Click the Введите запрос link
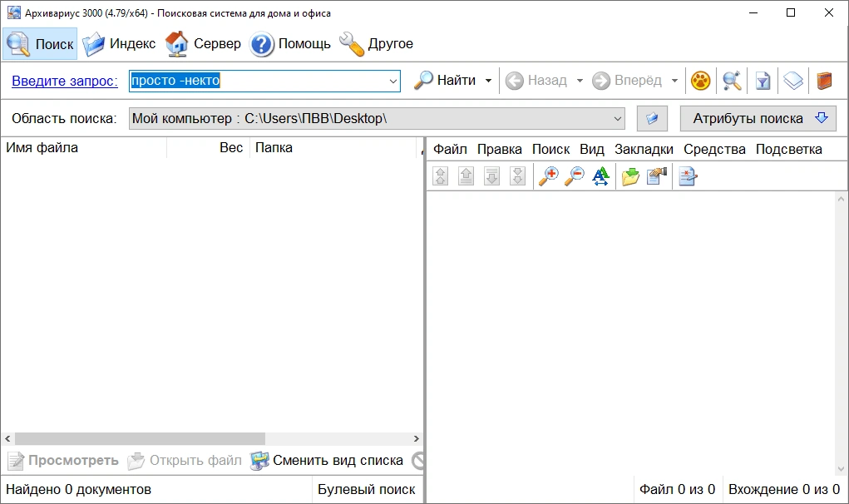Viewport: 849px width, 504px height. (64, 81)
